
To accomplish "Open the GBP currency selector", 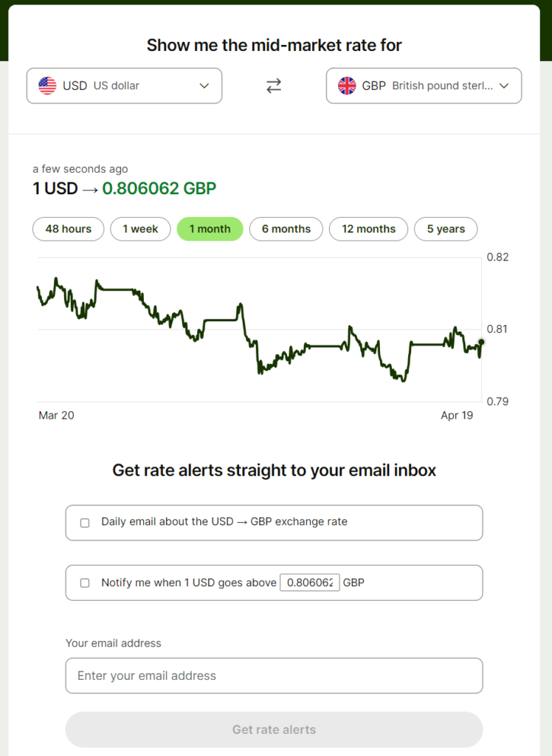I will [x=424, y=86].
